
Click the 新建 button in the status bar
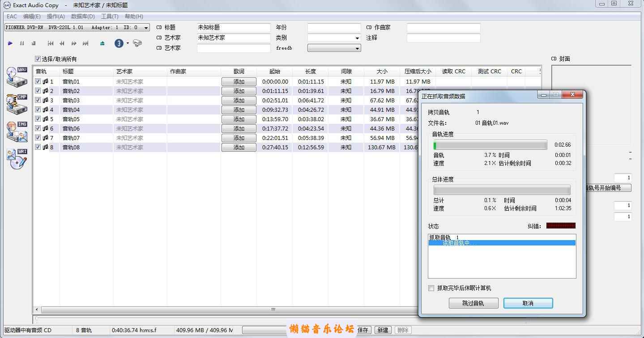(x=383, y=330)
